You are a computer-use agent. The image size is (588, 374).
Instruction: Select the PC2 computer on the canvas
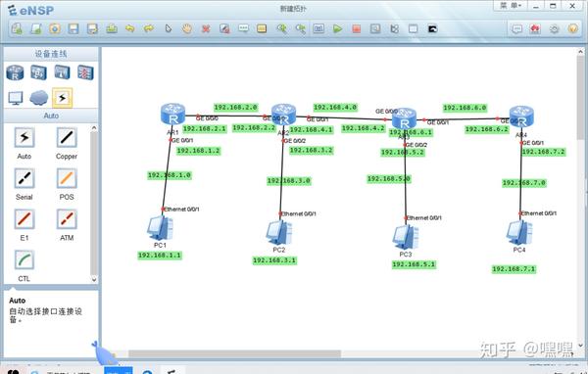tap(279, 233)
